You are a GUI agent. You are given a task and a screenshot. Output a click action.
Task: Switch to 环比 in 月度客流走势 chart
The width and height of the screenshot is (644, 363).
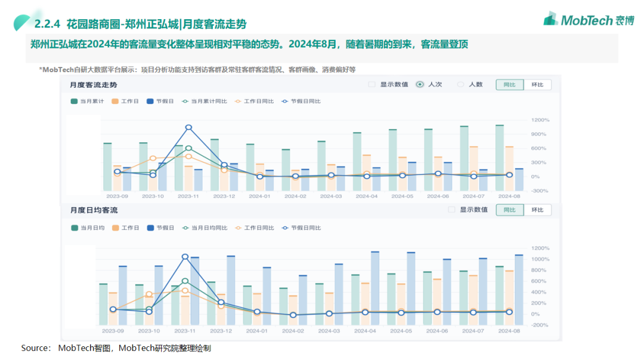click(537, 85)
